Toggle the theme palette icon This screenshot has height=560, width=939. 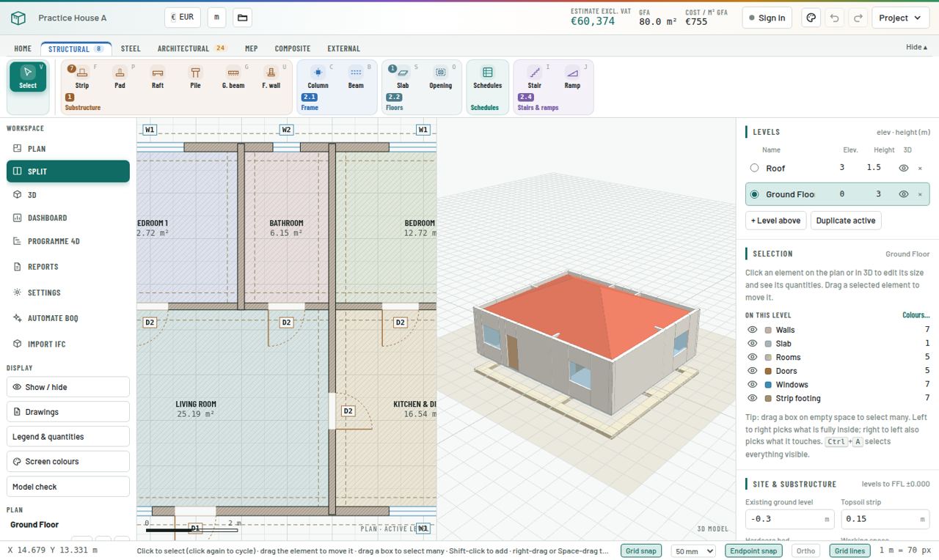(811, 18)
